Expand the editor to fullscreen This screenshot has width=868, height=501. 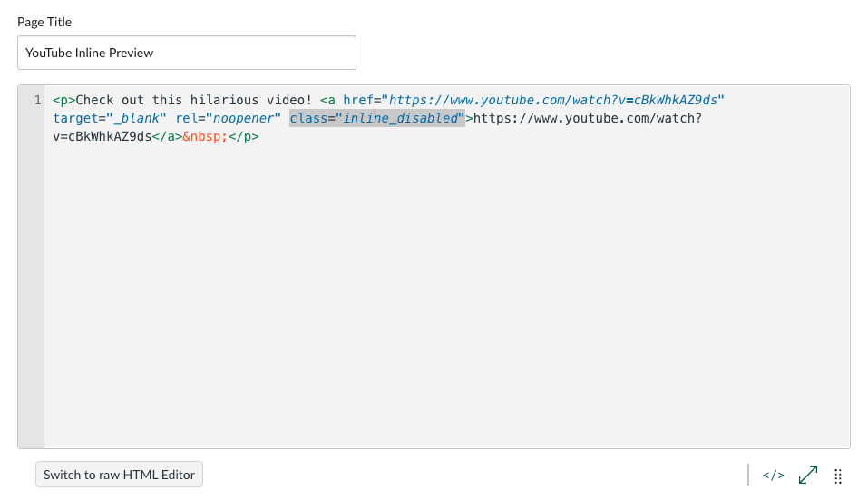point(808,475)
